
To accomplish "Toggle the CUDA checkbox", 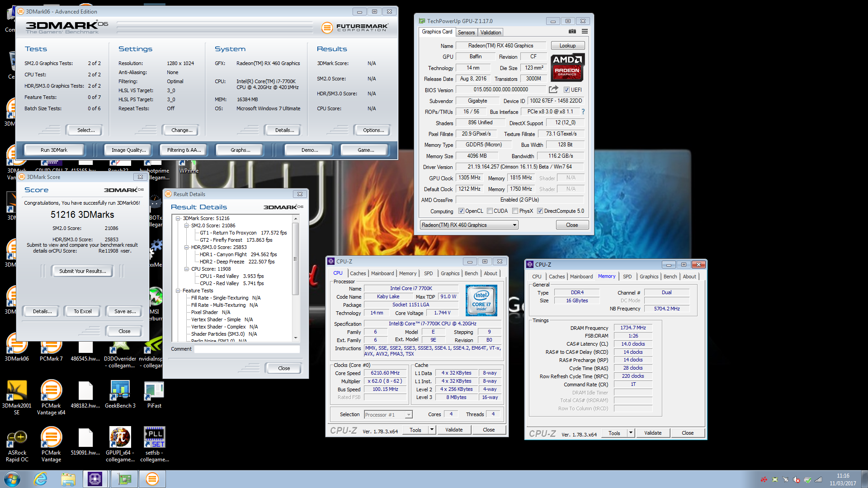I will point(490,211).
